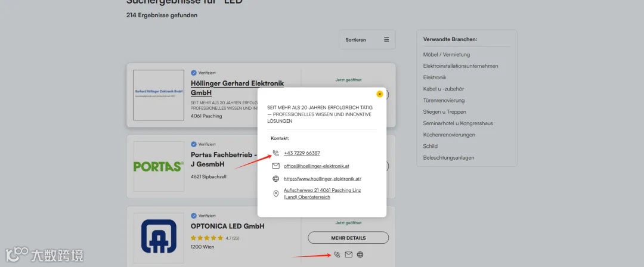
Task: Click MEHR DETAILS button for OPTONICA
Action: pyautogui.click(x=348, y=238)
